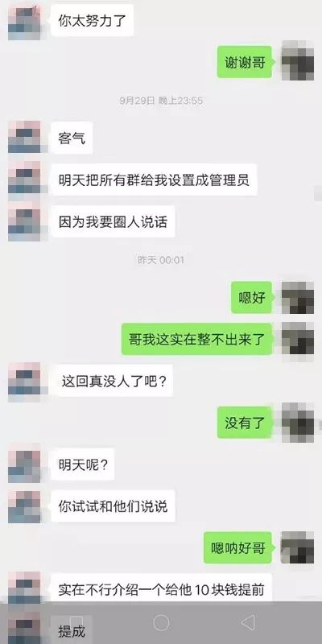Open the avatar next to "哥我这实在整不出来了"
Screen dimensions: 322x644
[x=298, y=339]
